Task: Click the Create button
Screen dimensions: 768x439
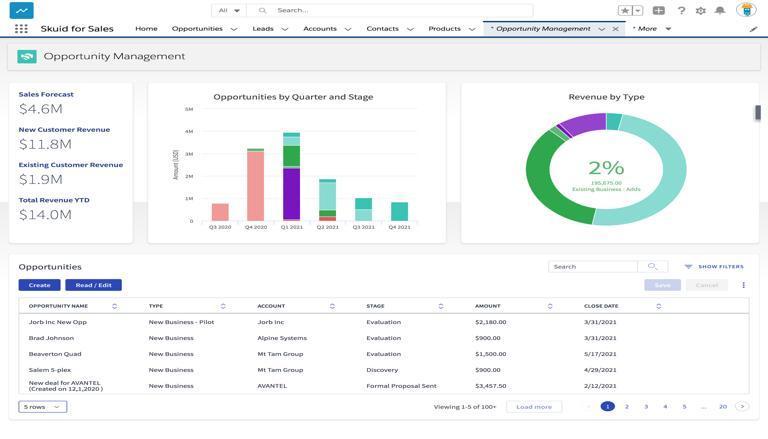Action: tap(40, 285)
